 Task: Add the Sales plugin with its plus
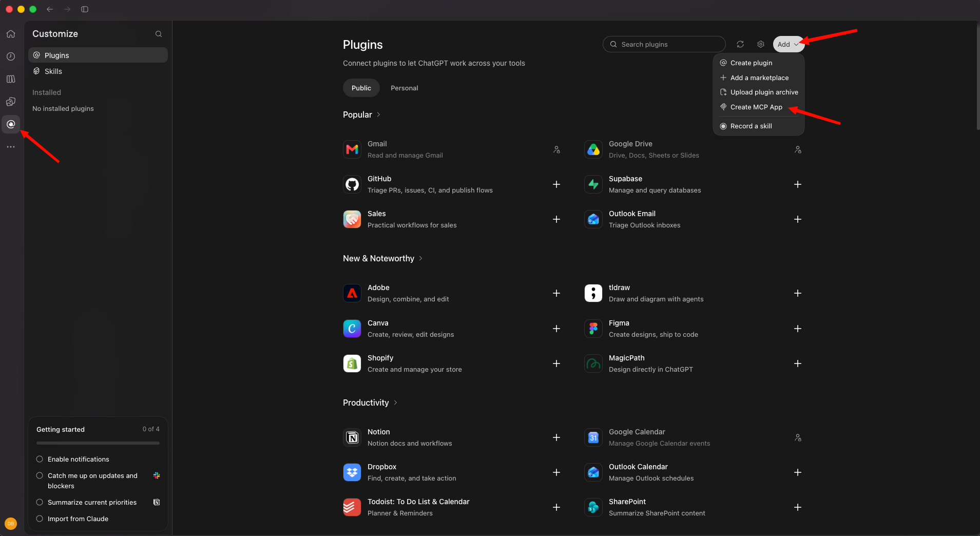point(556,219)
